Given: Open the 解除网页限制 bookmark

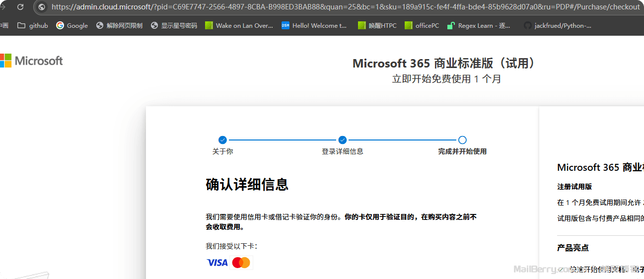Looking at the screenshot, I should 119,25.
